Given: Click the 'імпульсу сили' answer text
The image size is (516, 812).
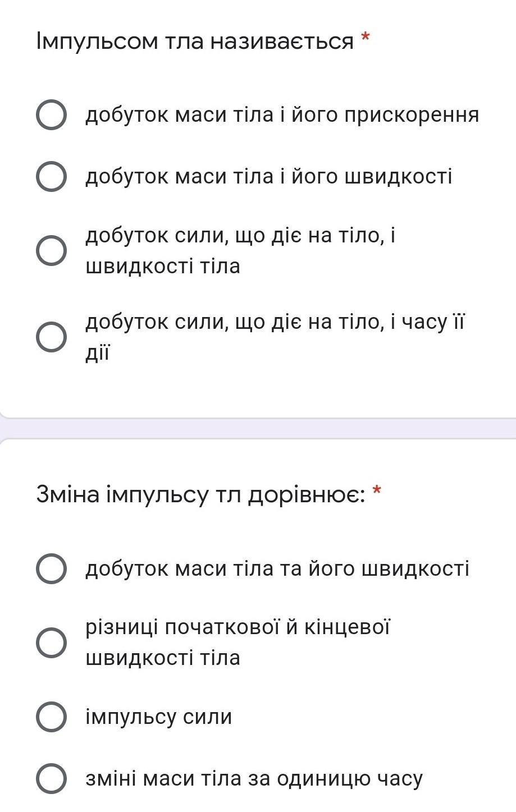Looking at the screenshot, I should click(x=158, y=717).
